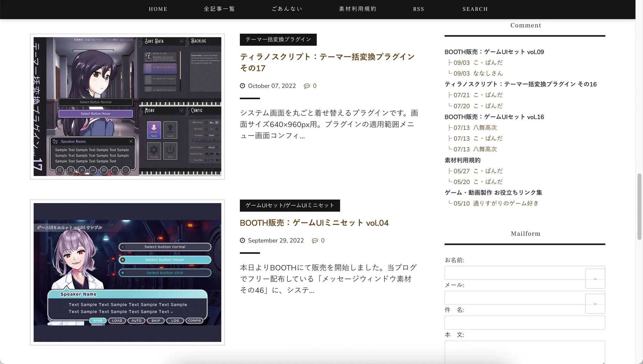This screenshot has width=643, height=364.
Task: Click the scroll-up arrow button
Action: pyautogui.click(x=595, y=279)
